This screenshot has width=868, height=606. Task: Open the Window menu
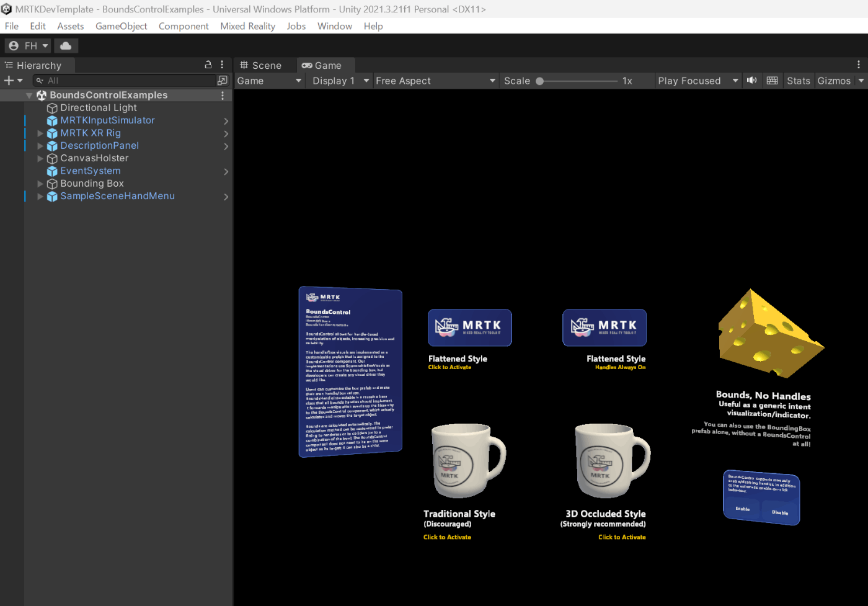click(335, 26)
